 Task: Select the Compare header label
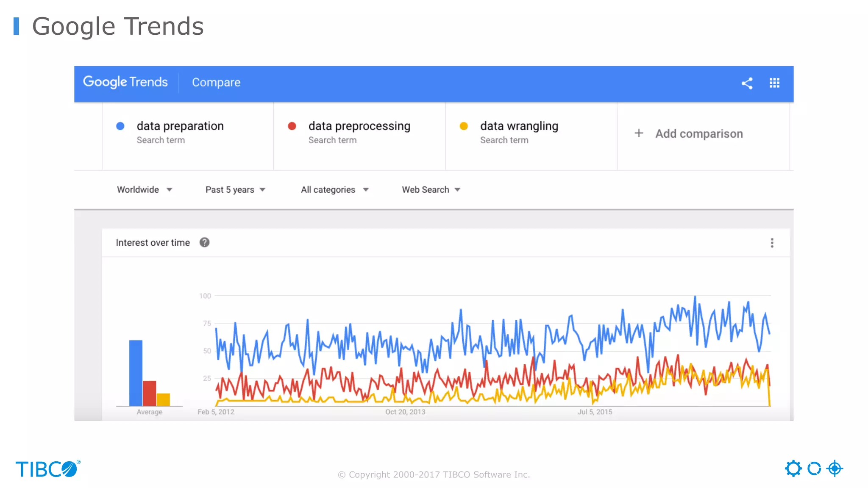click(216, 82)
